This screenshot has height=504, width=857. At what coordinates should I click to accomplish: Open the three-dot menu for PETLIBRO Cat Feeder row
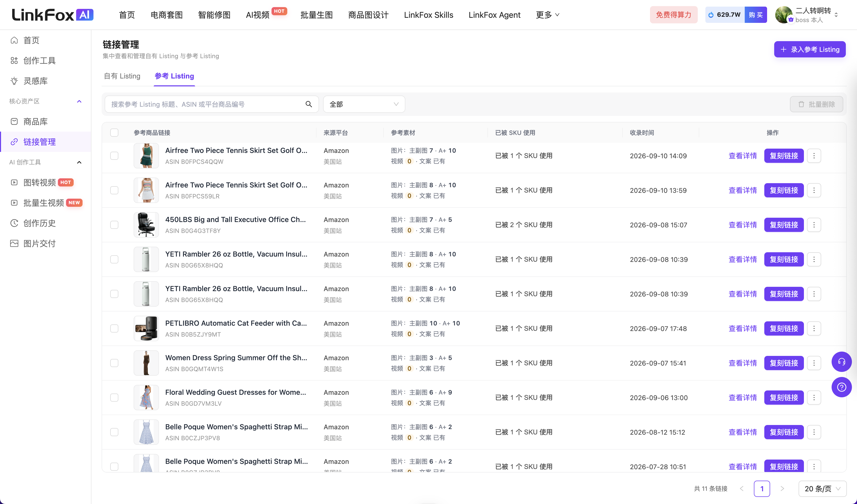[x=814, y=328]
